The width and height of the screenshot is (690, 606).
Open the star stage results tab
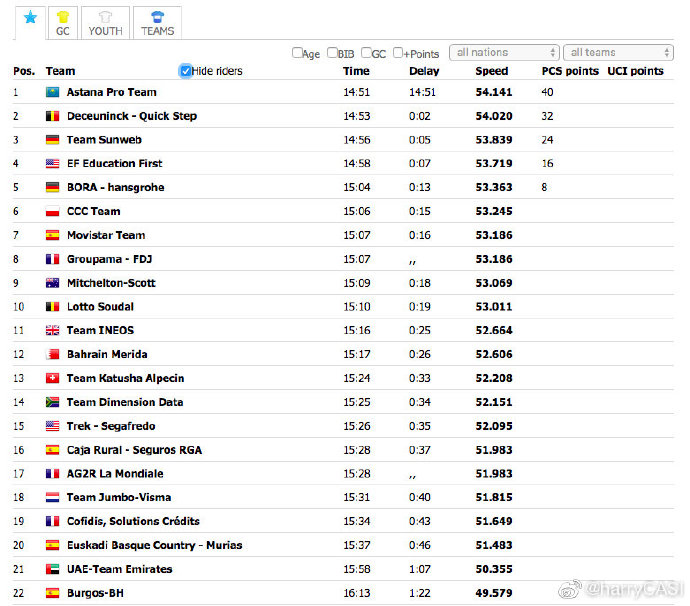pos(30,23)
